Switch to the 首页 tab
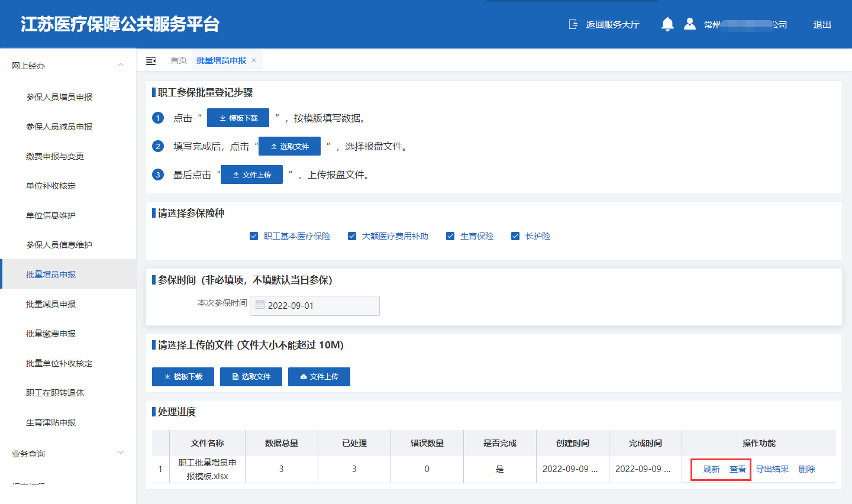The height and width of the screenshot is (504, 852). [x=178, y=60]
